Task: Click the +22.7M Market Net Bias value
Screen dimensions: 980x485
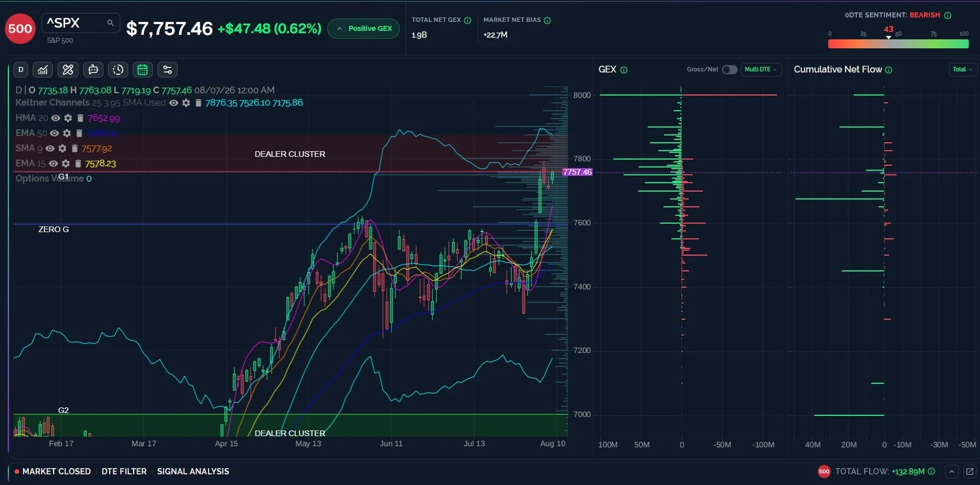Action: tap(495, 35)
